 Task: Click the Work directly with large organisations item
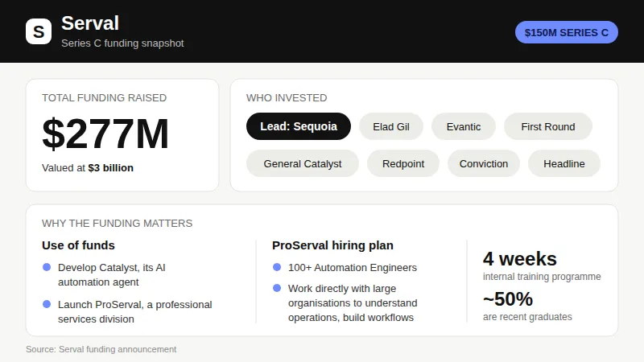tap(353, 303)
